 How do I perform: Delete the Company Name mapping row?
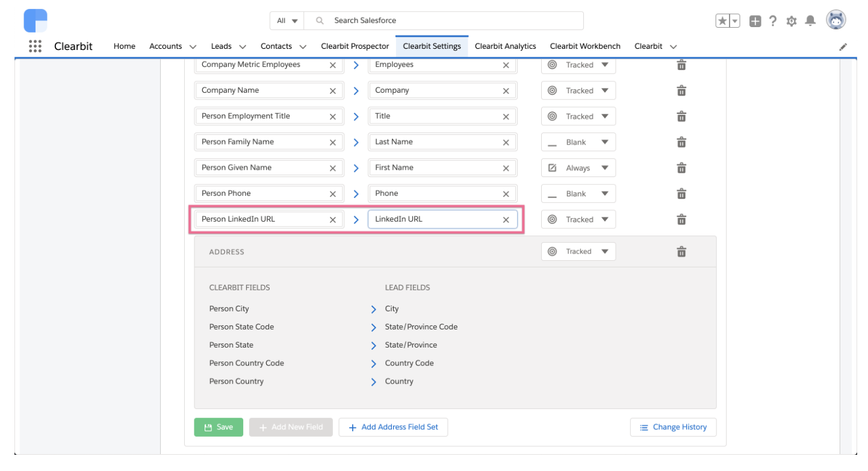click(681, 90)
